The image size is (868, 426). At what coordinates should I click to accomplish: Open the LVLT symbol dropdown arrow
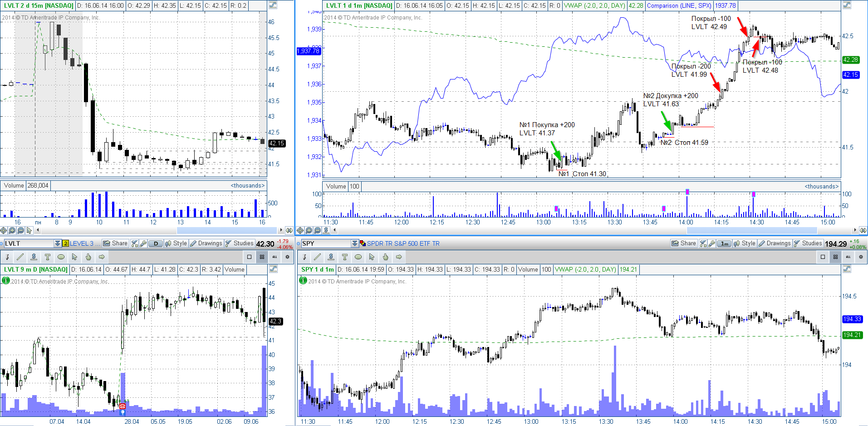[58, 243]
